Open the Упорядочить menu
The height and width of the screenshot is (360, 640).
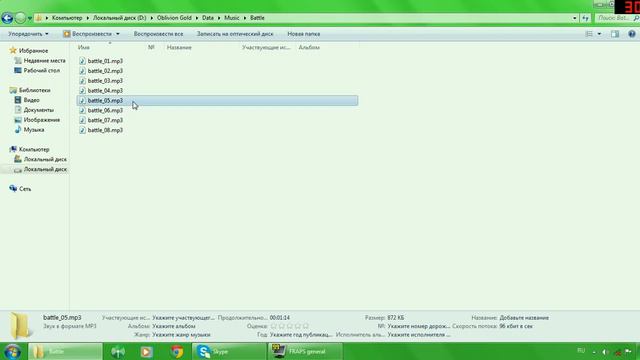[28, 34]
